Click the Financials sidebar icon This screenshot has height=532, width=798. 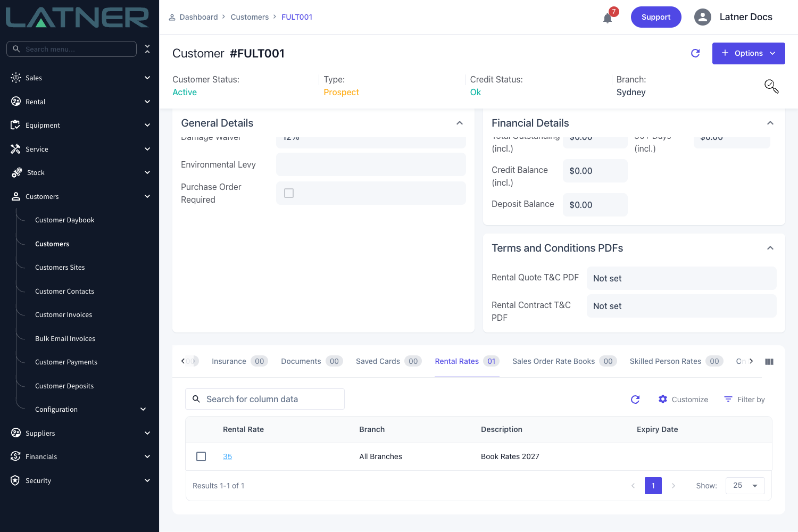tap(16, 456)
